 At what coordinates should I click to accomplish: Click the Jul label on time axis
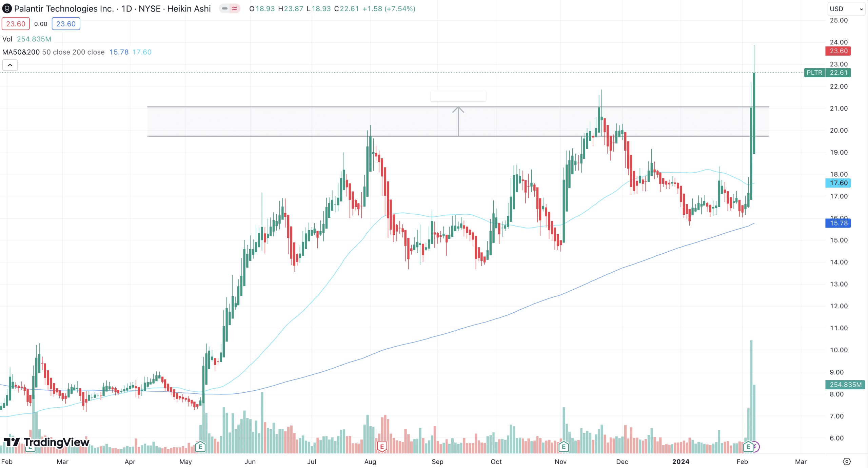(311, 462)
